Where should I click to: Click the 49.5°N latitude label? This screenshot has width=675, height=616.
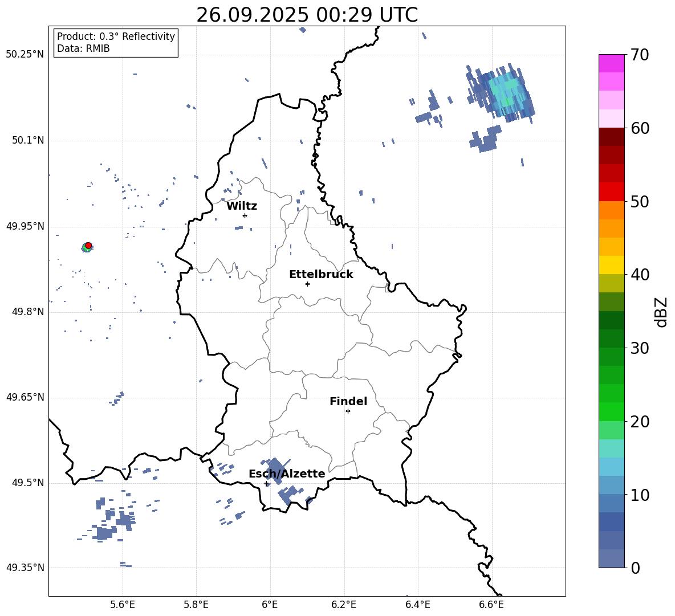[28, 483]
